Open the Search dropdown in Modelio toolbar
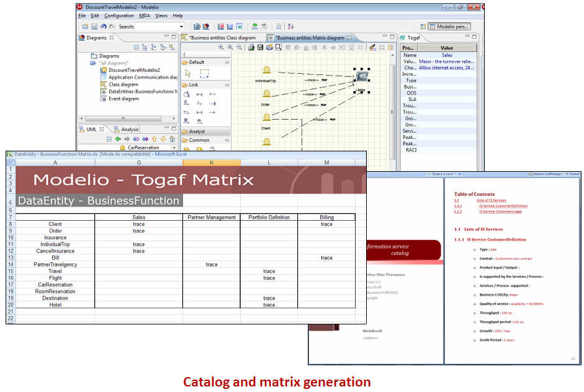The width and height of the screenshot is (584, 392). tap(181, 27)
